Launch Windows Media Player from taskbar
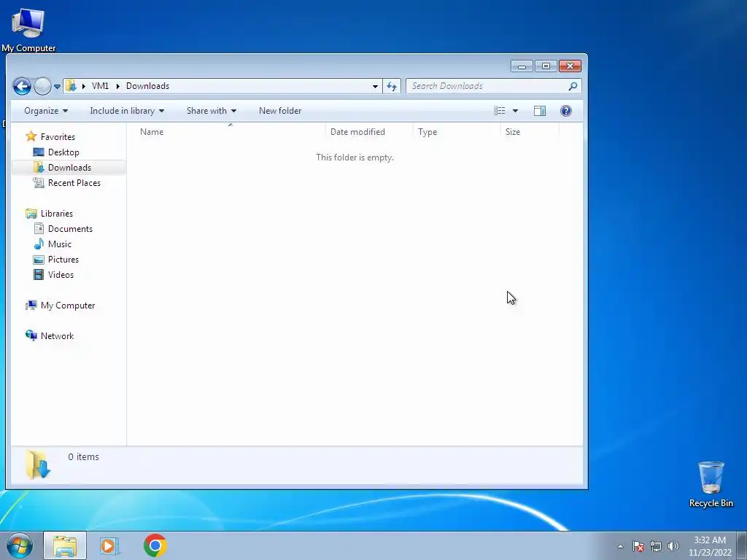This screenshot has width=747, height=560. click(109, 545)
